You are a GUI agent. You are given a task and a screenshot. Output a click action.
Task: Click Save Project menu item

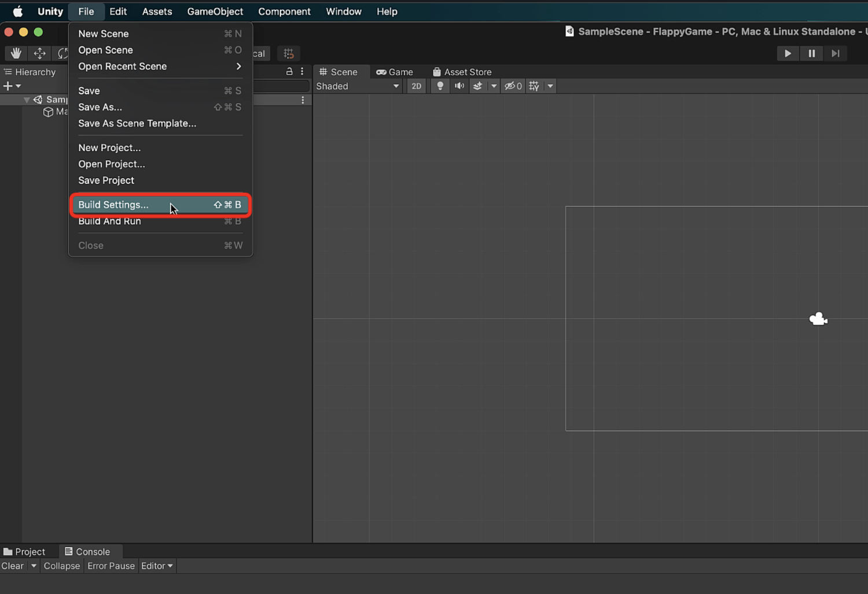160,180
